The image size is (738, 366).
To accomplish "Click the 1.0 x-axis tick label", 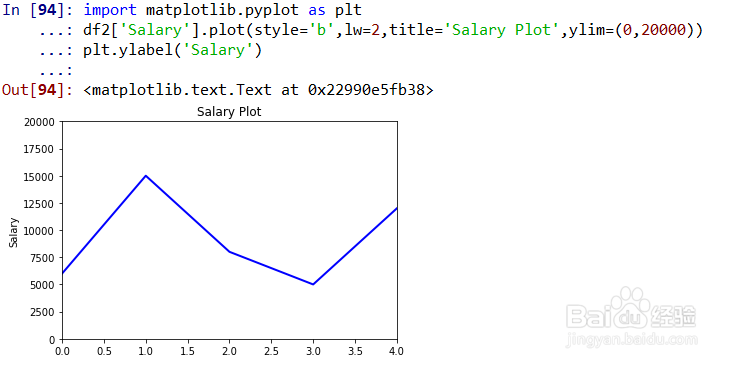I will tap(146, 351).
